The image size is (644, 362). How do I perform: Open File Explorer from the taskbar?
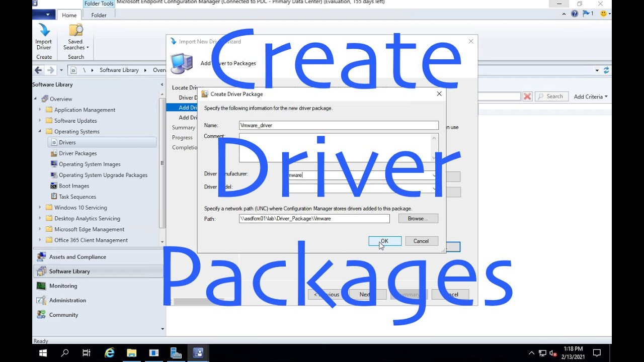pyautogui.click(x=131, y=353)
